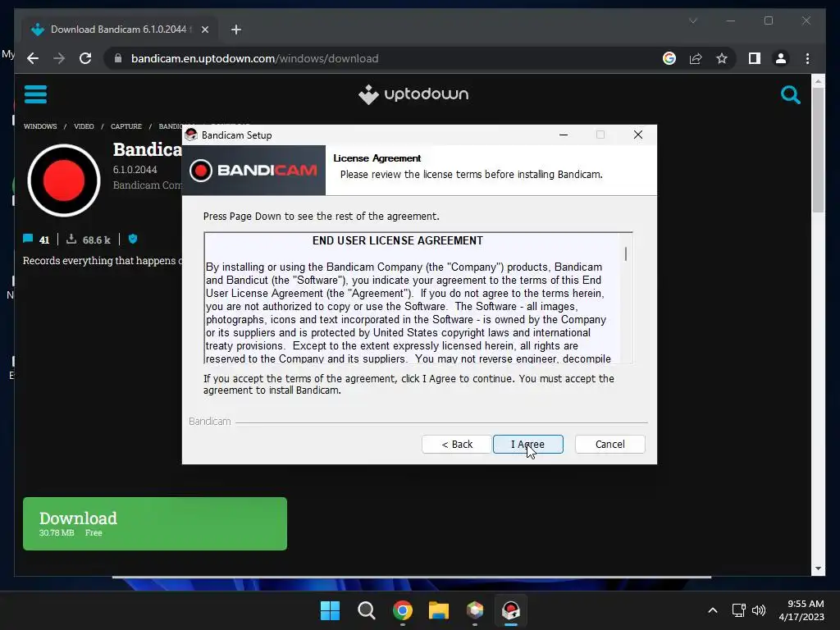Open Chrome three-dot menu
Image resolution: width=840 pixels, height=630 pixels.
coord(807,58)
